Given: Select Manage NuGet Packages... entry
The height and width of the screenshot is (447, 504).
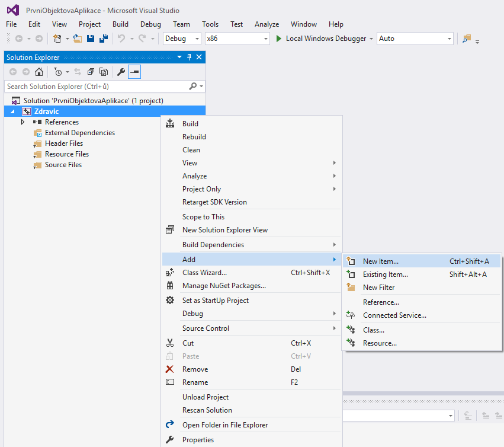Looking at the screenshot, I should tap(252, 285).
